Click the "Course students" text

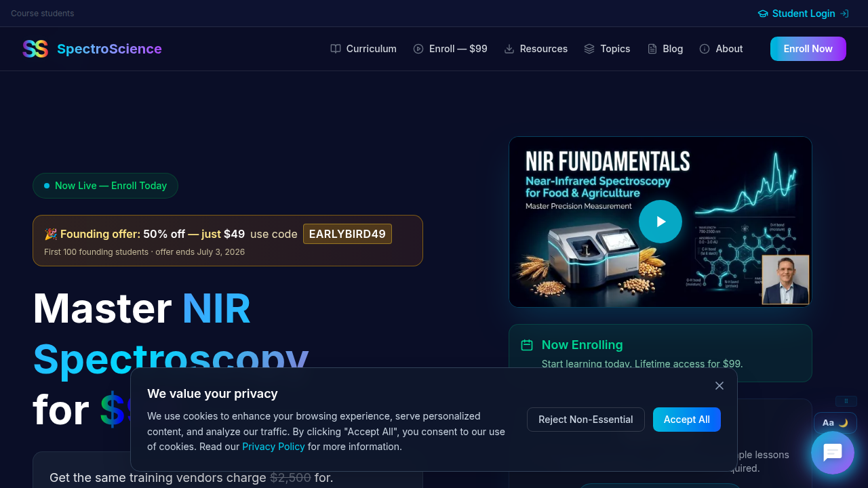[43, 14]
